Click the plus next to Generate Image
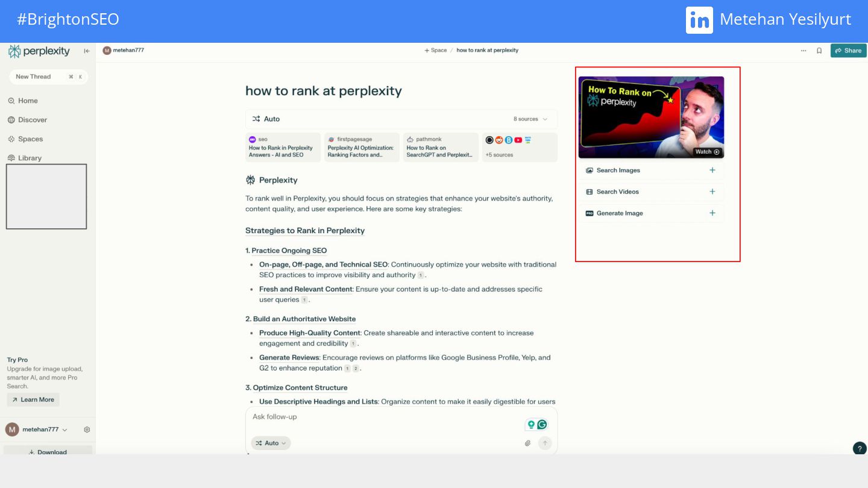Image resolution: width=868 pixels, height=488 pixels. (712, 213)
